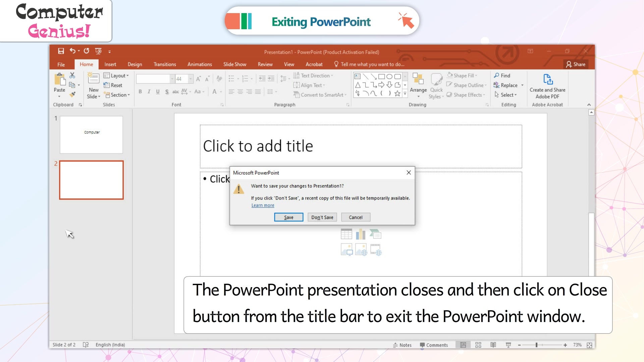Click Increase Font Size icon

click(199, 79)
